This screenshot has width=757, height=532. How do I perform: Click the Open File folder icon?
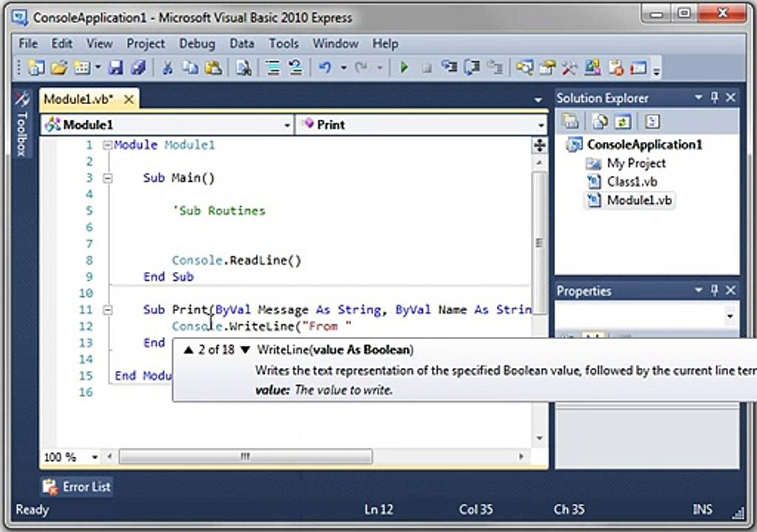pos(59,67)
